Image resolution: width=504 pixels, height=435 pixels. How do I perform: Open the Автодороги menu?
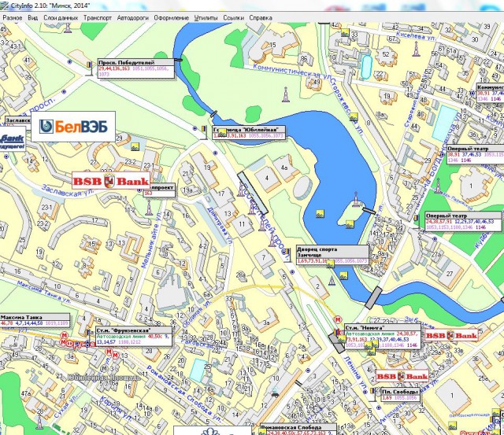coord(133,17)
